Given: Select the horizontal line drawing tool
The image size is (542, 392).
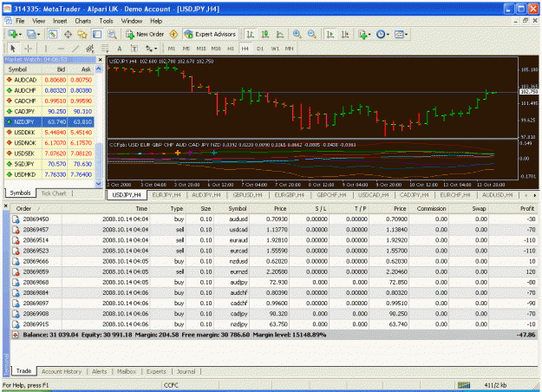Looking at the screenshot, I should 61,49.
